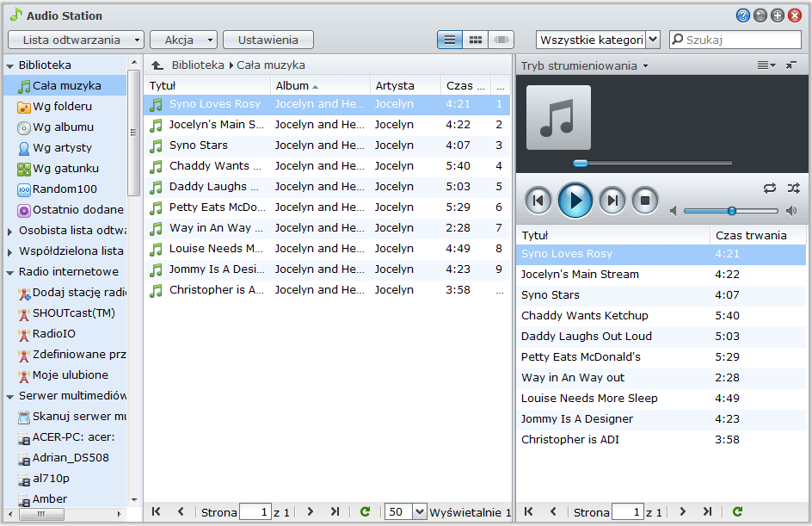The width and height of the screenshot is (812, 526).
Task: Open Akcja dropdown menu
Action: [183, 40]
